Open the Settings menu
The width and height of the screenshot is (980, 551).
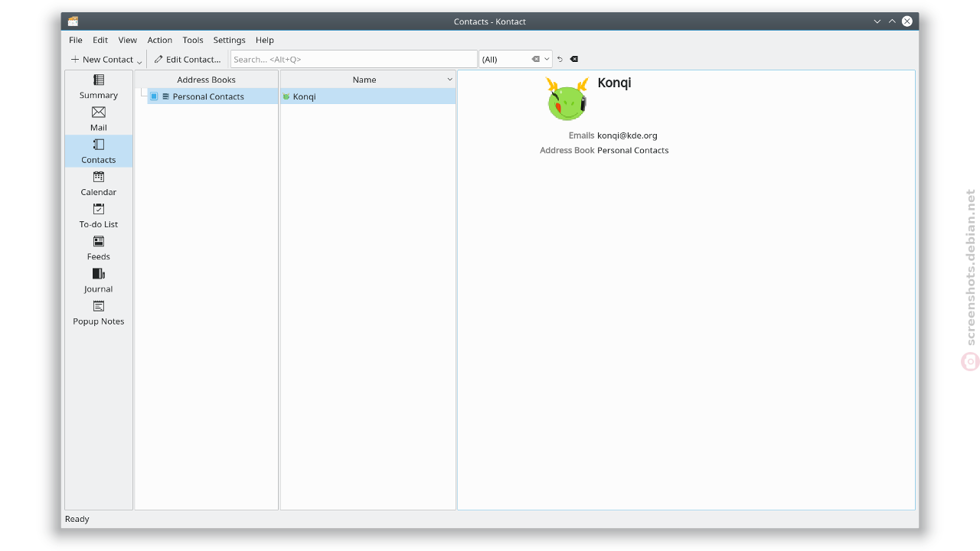[x=230, y=40]
